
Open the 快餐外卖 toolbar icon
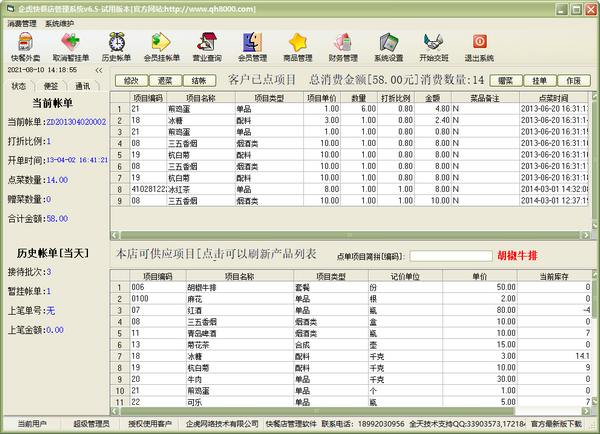[26, 46]
